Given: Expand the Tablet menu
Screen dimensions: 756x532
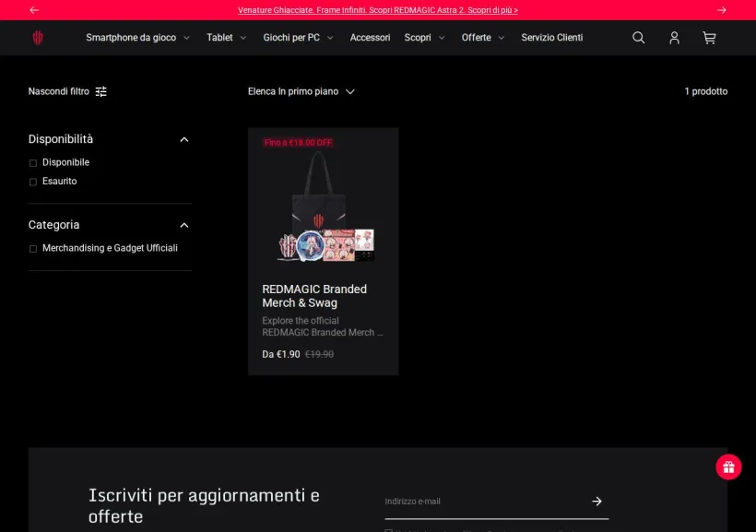Looking at the screenshot, I should (x=226, y=38).
